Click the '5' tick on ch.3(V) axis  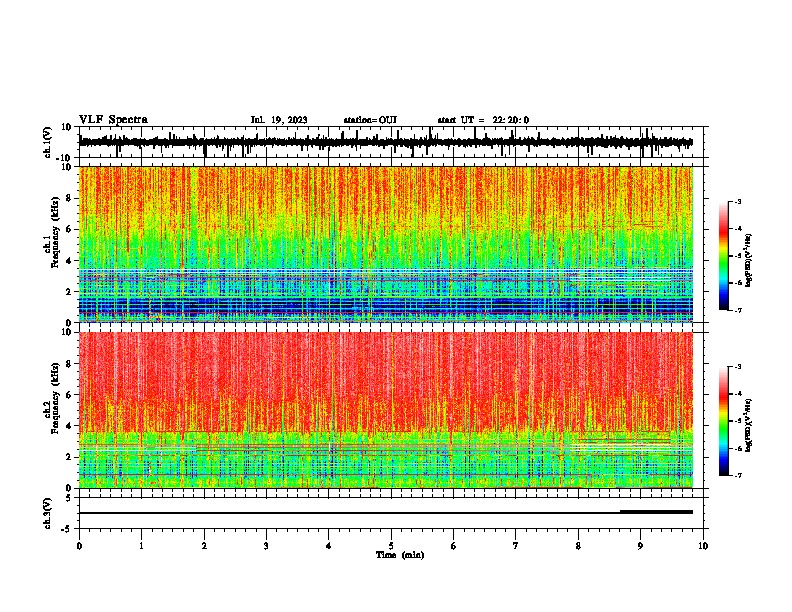point(70,498)
